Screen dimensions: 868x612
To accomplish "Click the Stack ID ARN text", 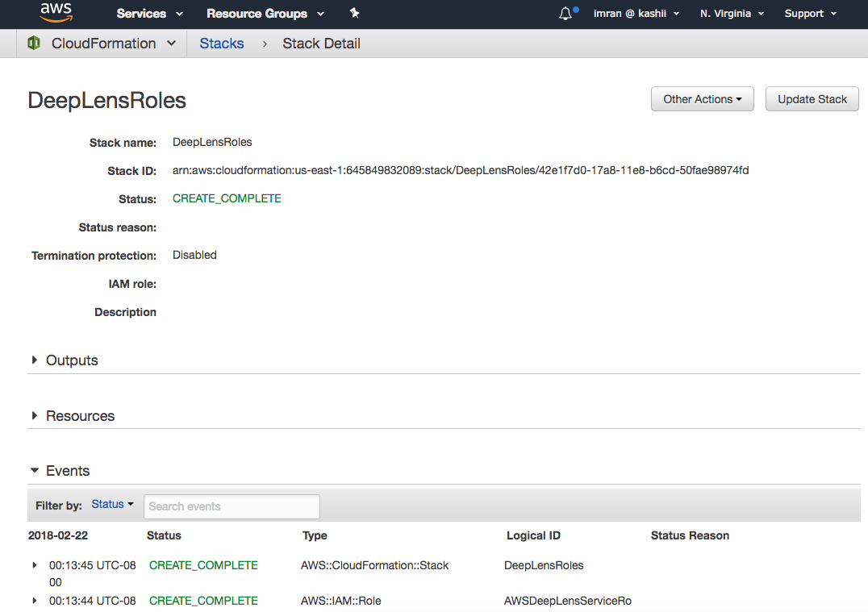I will click(461, 170).
